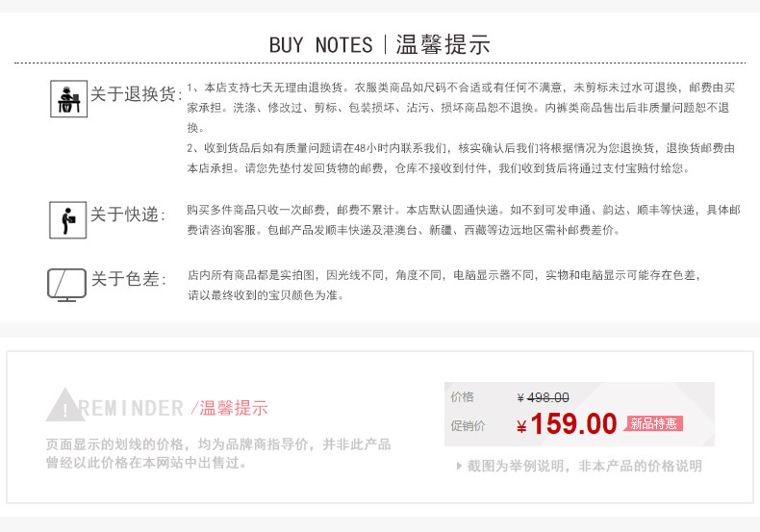
Task: Click the 促销价 label
Action: 468,425
